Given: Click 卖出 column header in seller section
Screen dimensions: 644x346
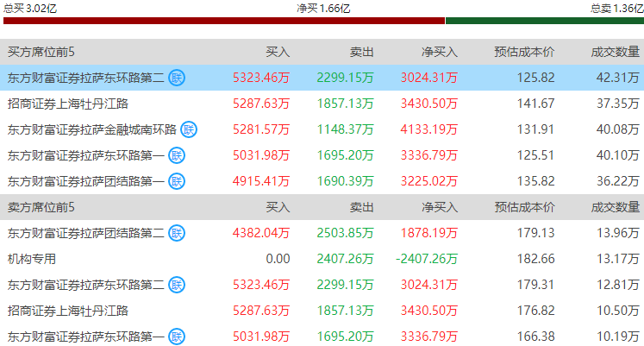Looking at the screenshot, I should (x=361, y=207).
